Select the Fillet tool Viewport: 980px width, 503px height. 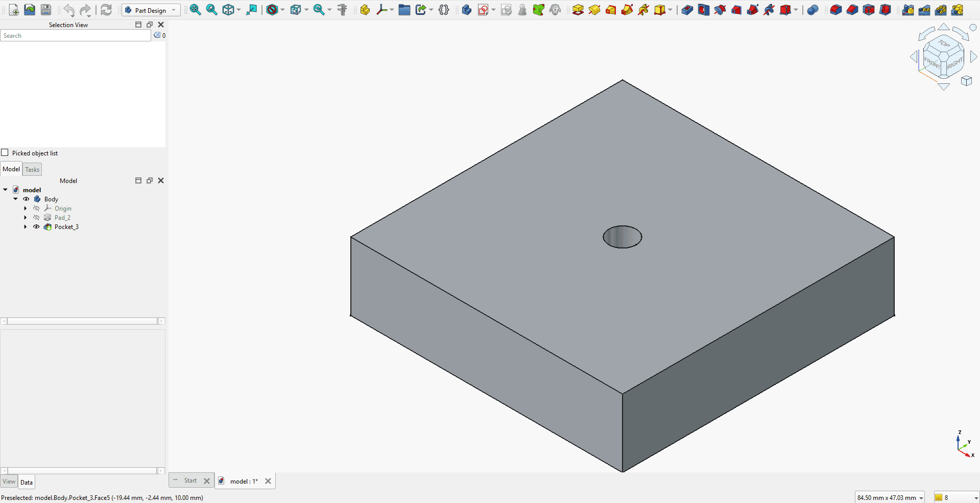(835, 10)
